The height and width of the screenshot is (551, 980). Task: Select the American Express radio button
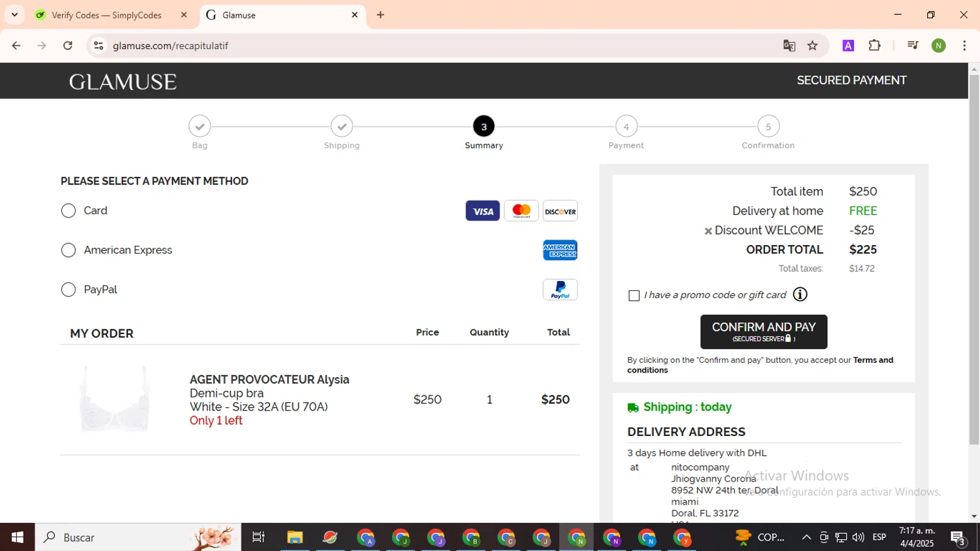coord(69,250)
